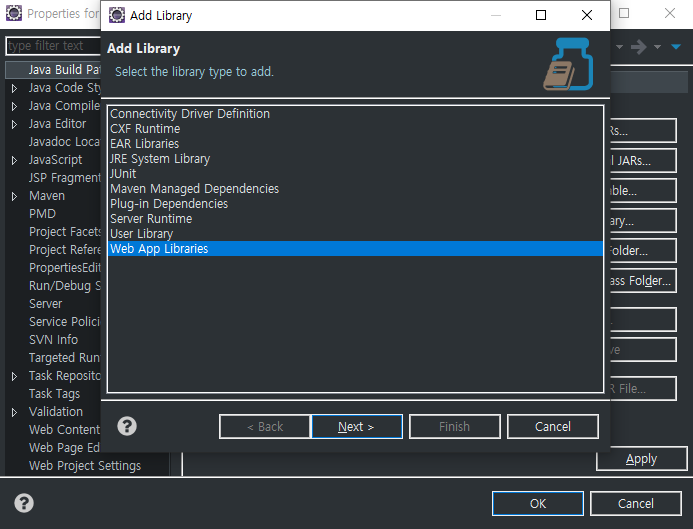Open the blue view menu arrow in Properties
Image resolution: width=693 pixels, height=529 pixels.
tap(676, 47)
